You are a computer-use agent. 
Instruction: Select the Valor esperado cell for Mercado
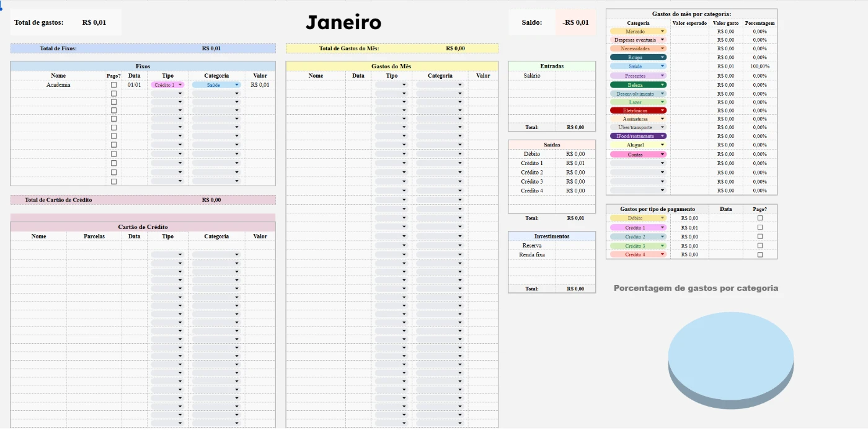tap(689, 31)
